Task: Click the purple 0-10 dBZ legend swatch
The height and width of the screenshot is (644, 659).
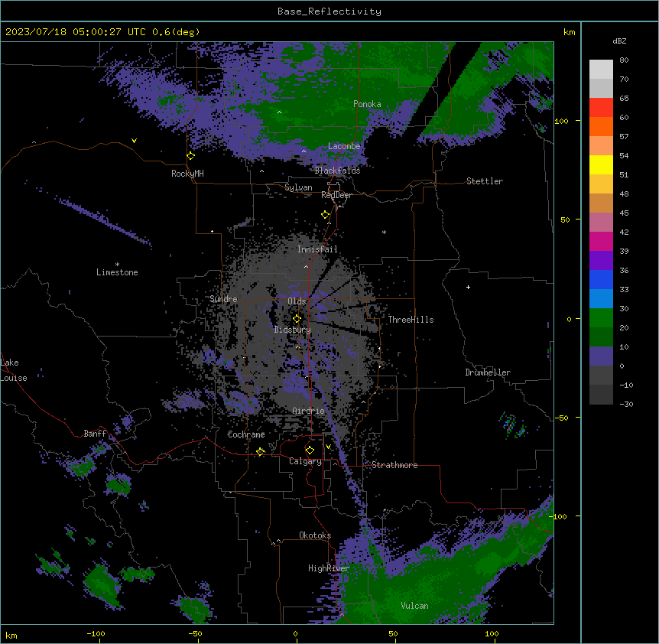Action: coord(601,356)
